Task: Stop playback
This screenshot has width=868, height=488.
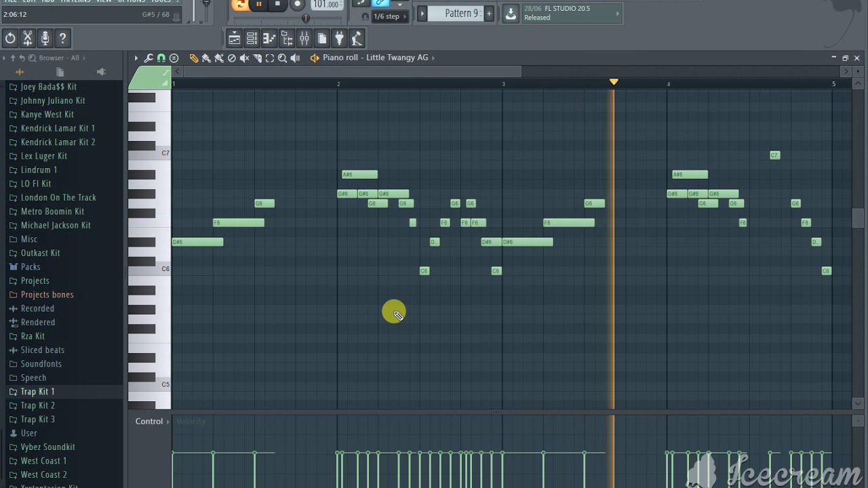Action: (x=277, y=5)
